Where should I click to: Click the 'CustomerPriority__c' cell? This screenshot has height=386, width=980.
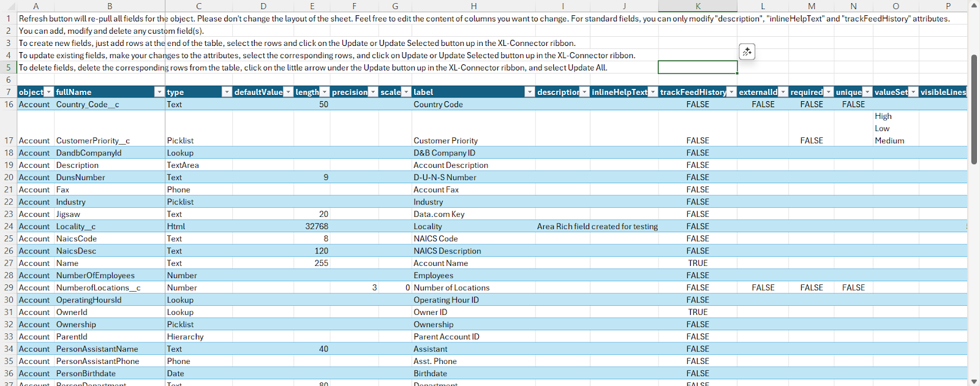coord(110,129)
